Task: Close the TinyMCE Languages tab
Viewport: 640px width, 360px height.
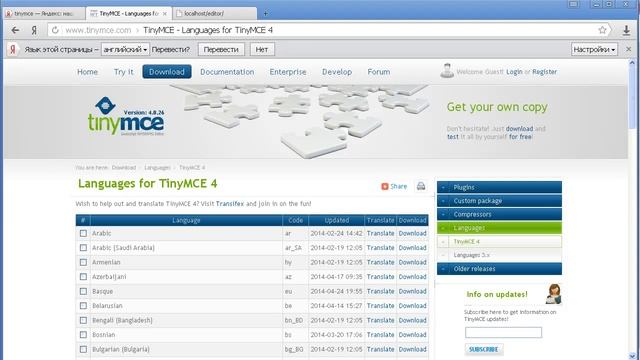Action: click(164, 13)
